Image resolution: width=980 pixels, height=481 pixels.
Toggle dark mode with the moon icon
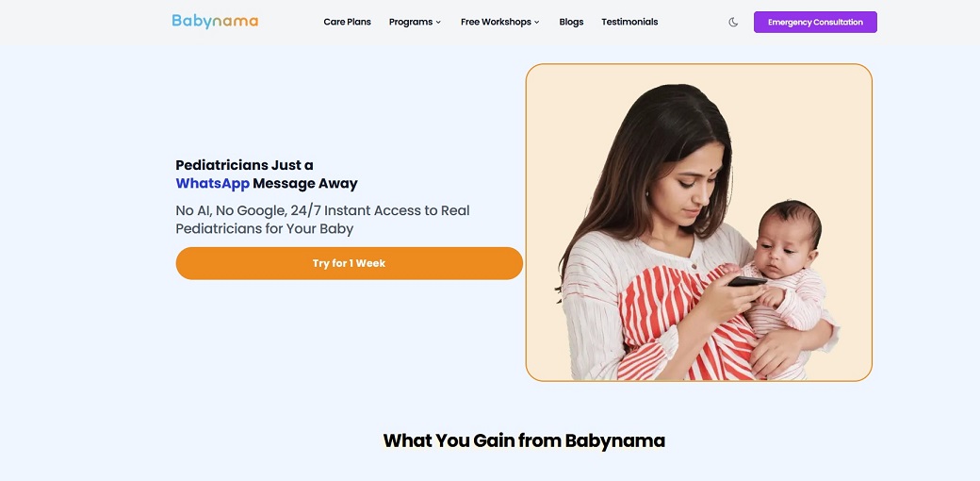pos(733,22)
